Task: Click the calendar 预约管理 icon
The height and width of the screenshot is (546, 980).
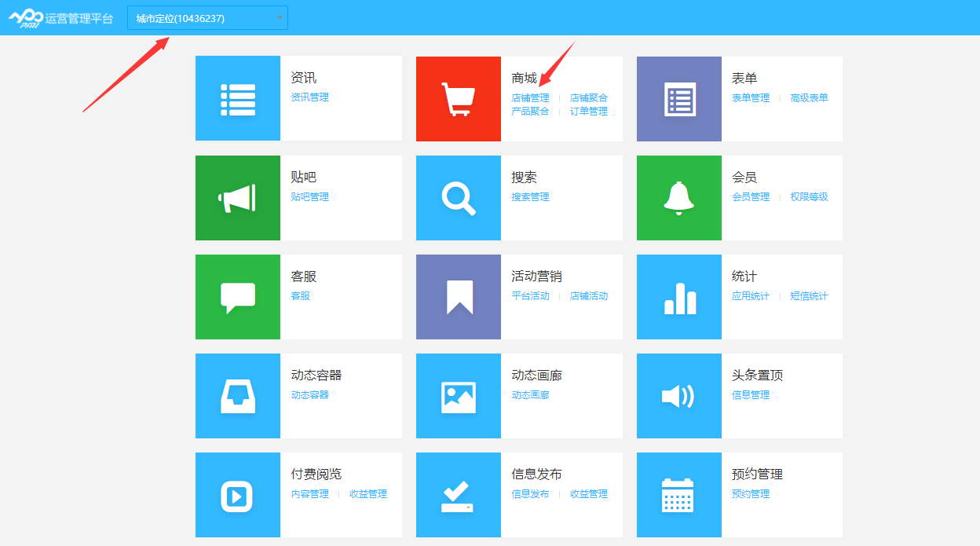Action: [x=678, y=495]
